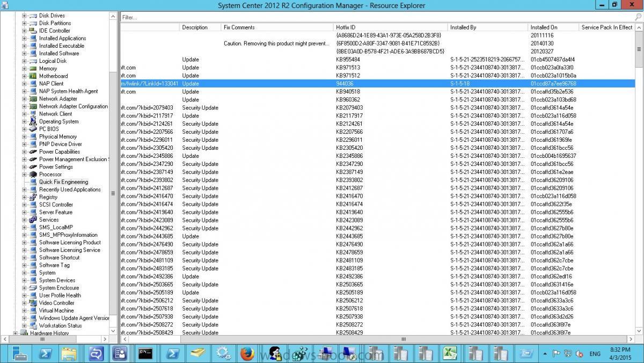Screen dimensions: 644x363
Task: Click the Workstation Status node icon
Action: point(33,325)
